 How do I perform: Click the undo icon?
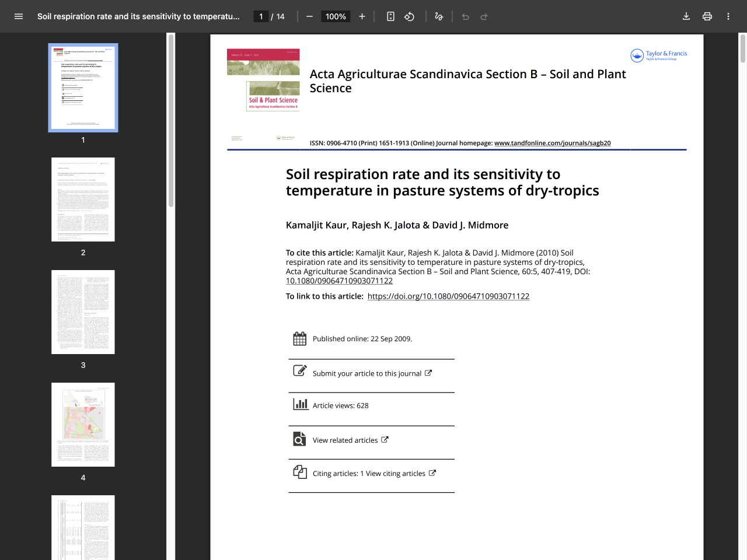[465, 16]
